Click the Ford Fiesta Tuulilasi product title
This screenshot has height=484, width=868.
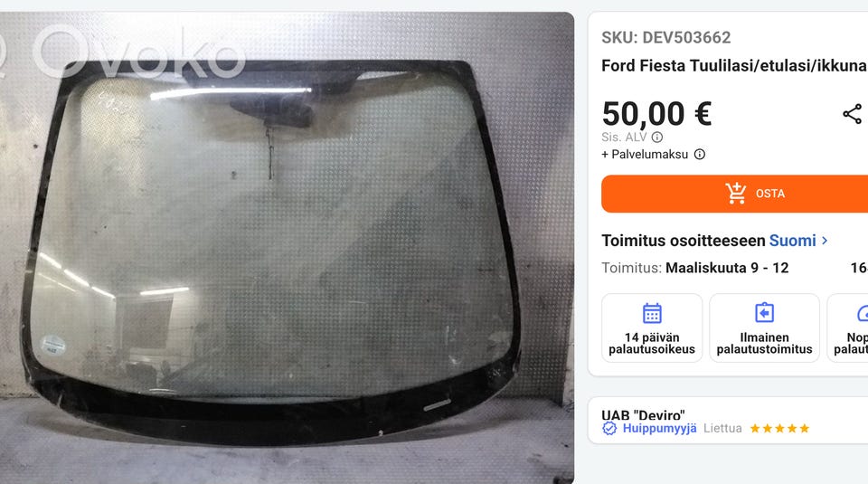click(734, 66)
